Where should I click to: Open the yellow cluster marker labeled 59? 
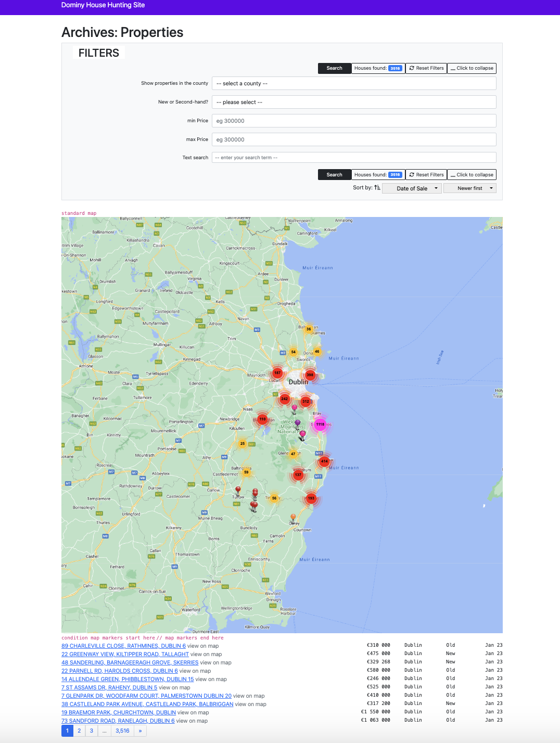(246, 472)
